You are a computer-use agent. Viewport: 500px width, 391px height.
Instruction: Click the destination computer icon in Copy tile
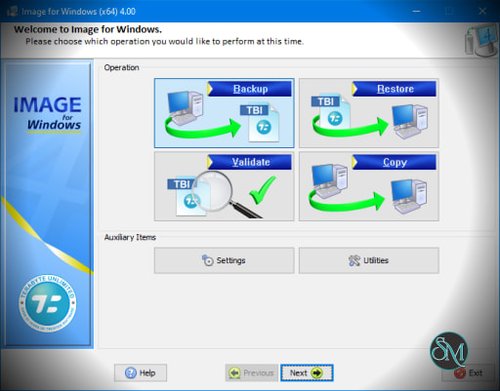409,196
